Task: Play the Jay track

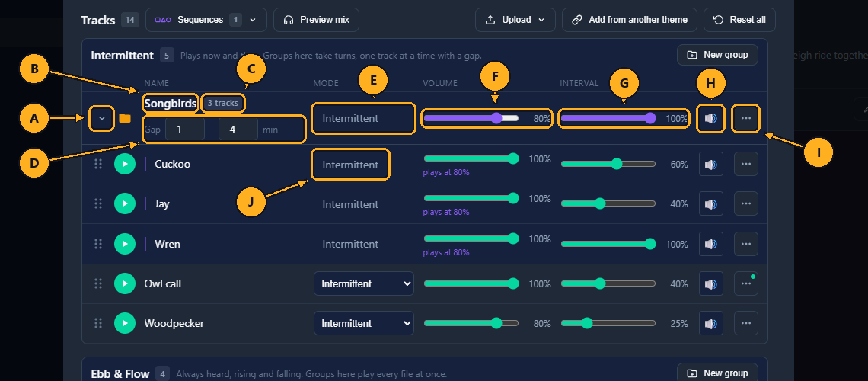Action: (125, 203)
